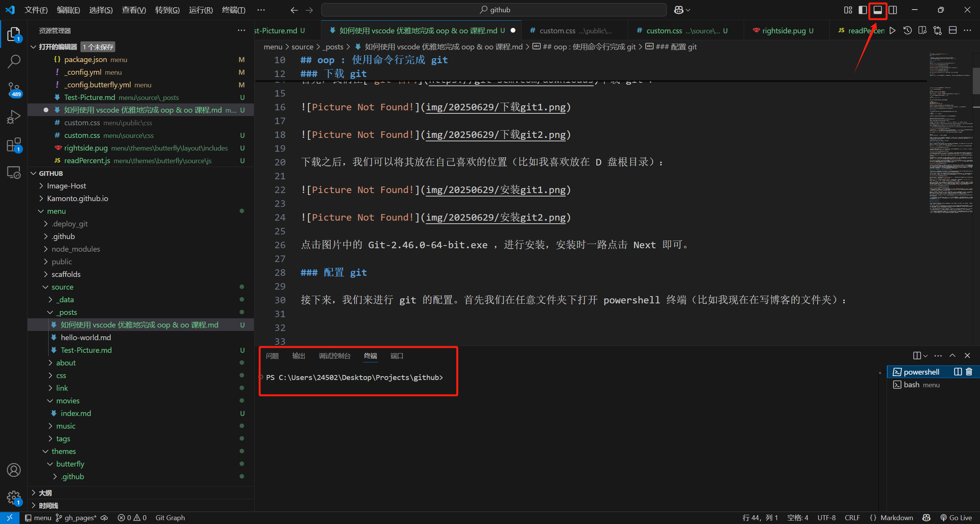Expand the 大纲 outline section
The height and width of the screenshot is (524, 980).
click(x=45, y=493)
